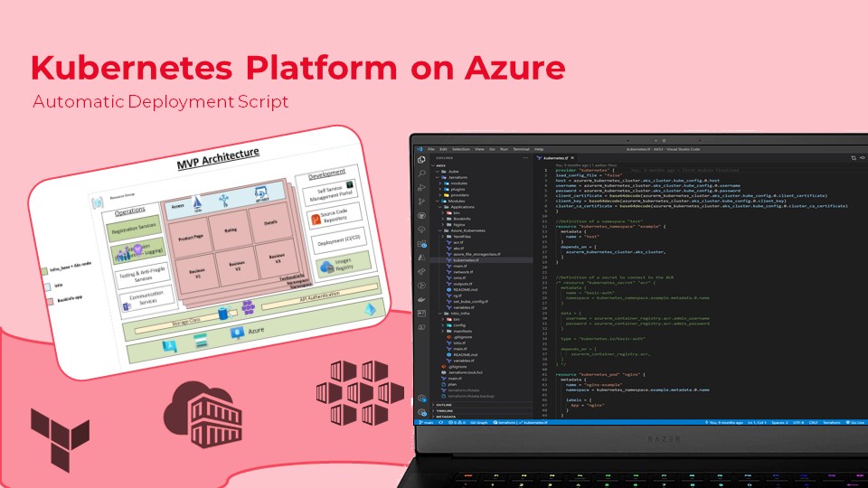Click the Terraform language mode in status bar
868x488 pixels.
(x=832, y=422)
